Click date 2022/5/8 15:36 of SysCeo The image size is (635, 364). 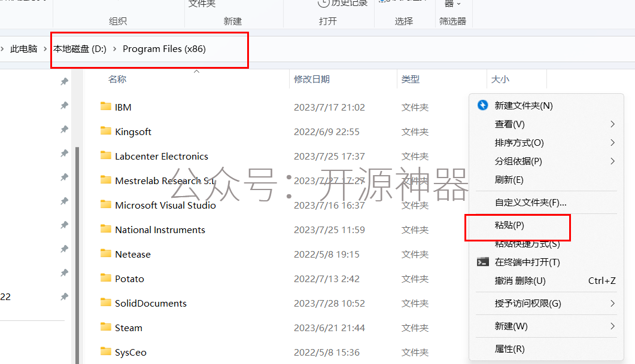pyautogui.click(x=326, y=353)
